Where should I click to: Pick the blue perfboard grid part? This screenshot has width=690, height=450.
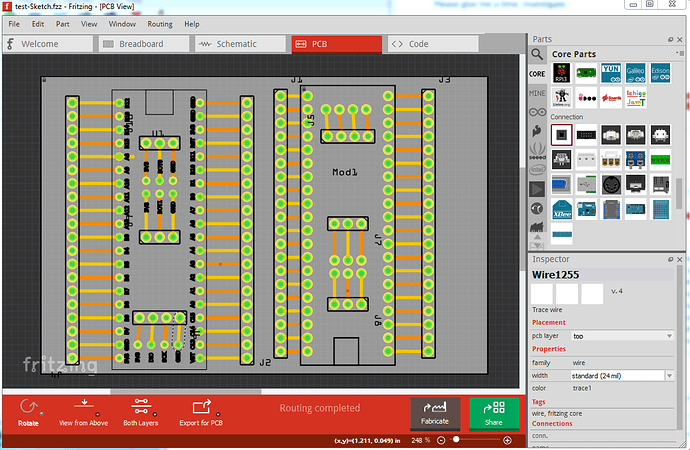(660, 209)
